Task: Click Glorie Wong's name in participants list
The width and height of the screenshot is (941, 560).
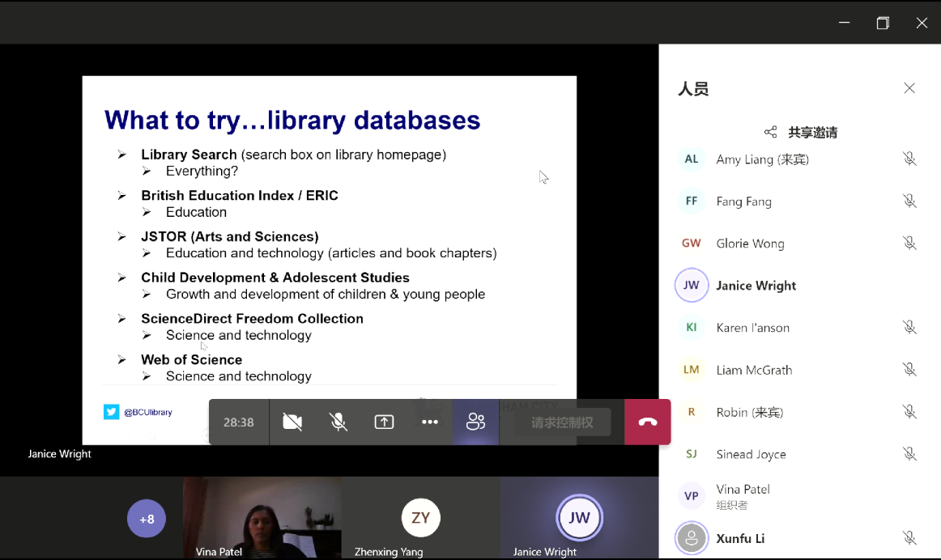Action: [750, 244]
